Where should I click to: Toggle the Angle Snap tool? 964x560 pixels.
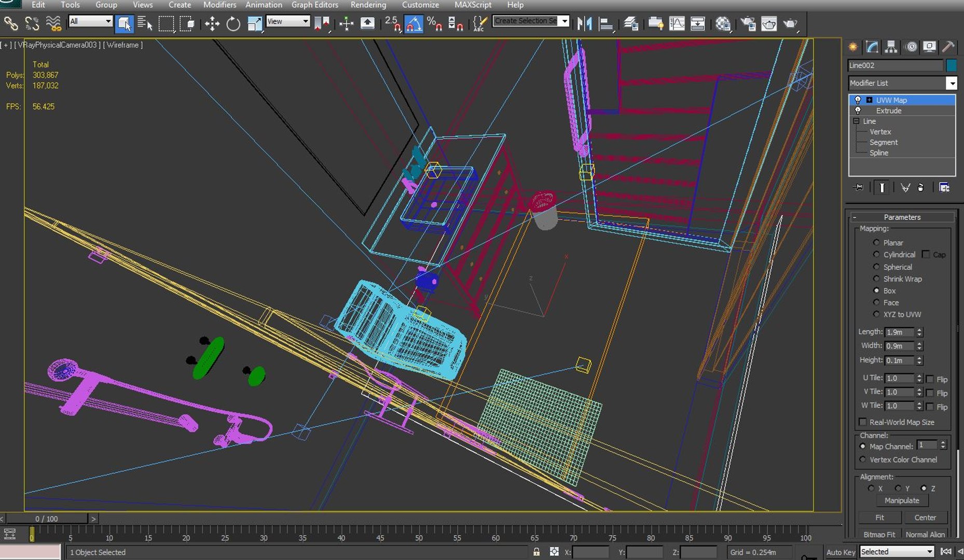tap(414, 24)
